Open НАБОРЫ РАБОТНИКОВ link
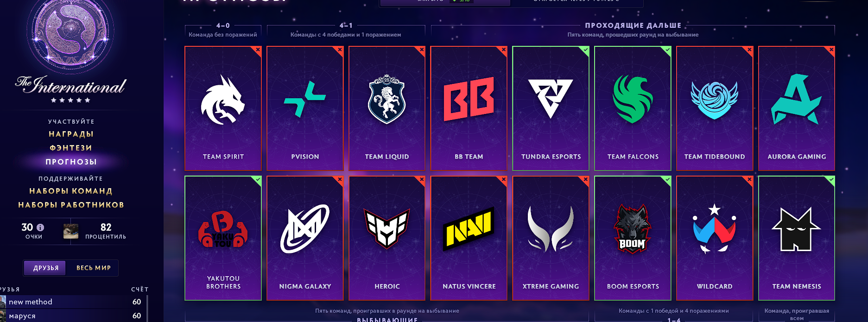The width and height of the screenshot is (868, 322). 71,205
